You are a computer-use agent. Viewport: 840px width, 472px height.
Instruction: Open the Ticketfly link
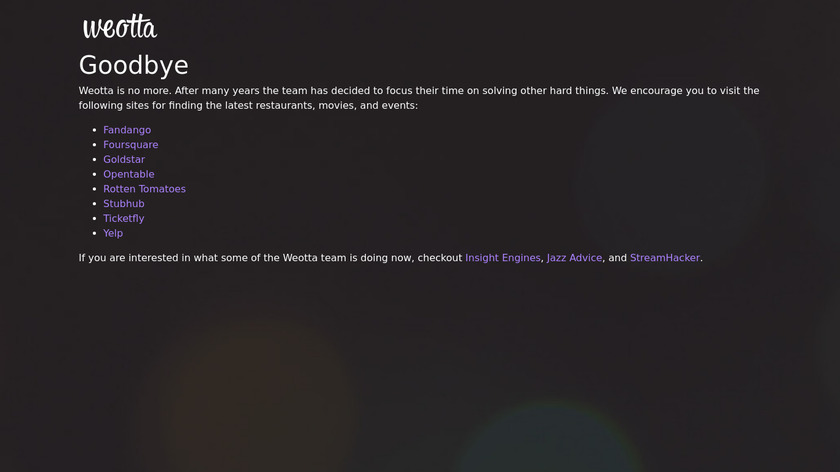tap(124, 218)
